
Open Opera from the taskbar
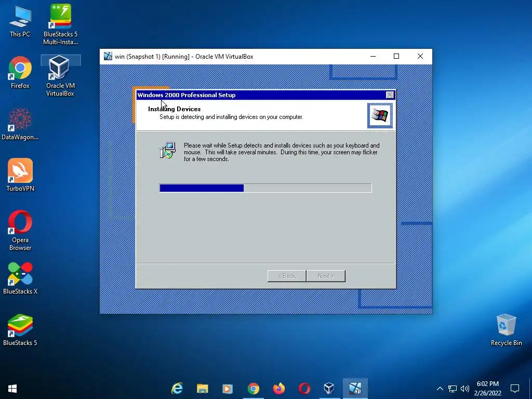point(304,389)
